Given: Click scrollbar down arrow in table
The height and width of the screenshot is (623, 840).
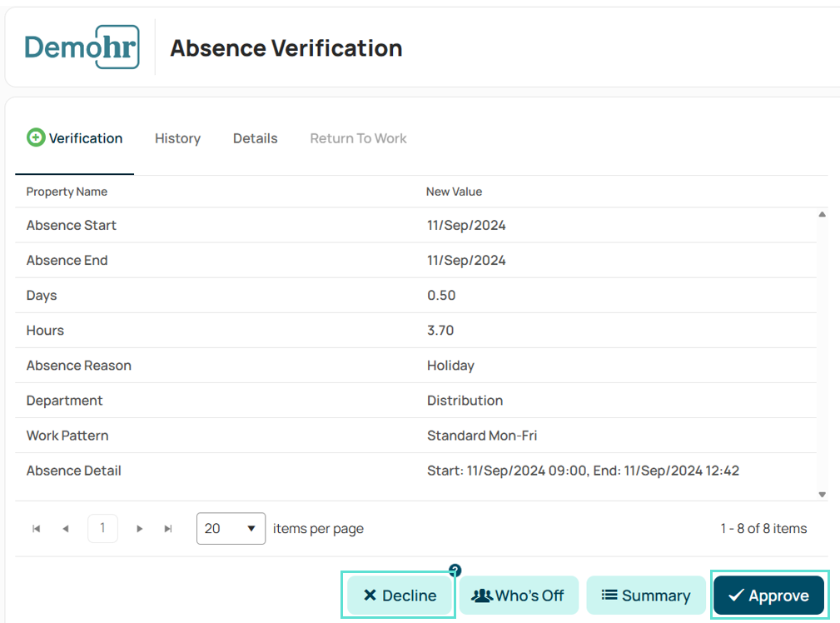Looking at the screenshot, I should pos(822,495).
